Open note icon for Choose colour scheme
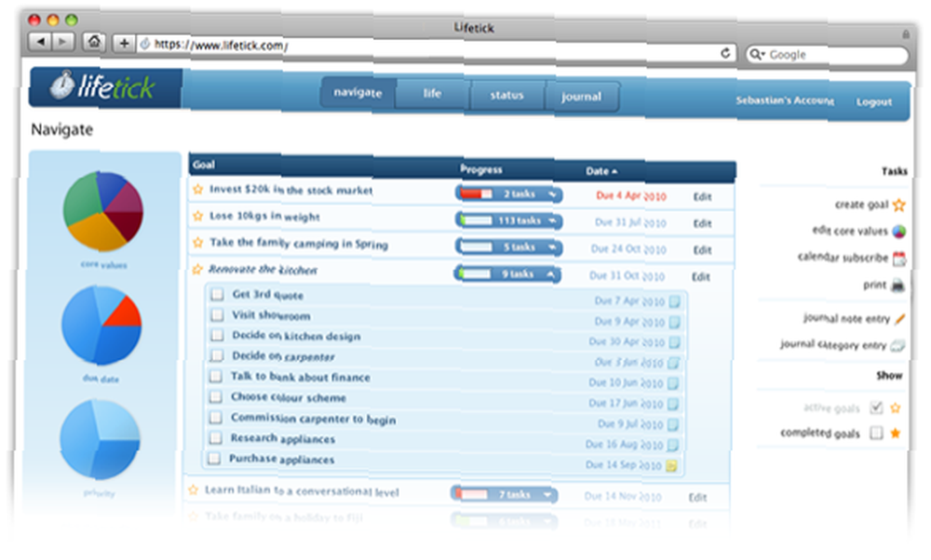 pos(673,404)
